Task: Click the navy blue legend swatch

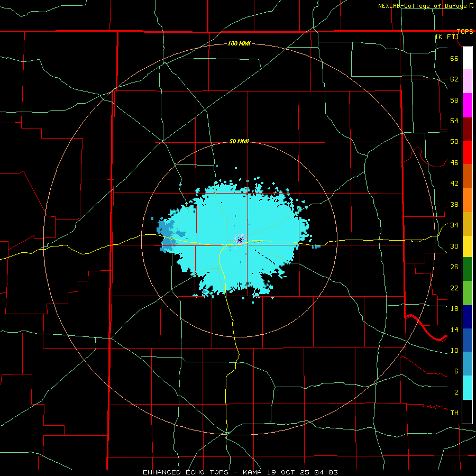Action: (x=467, y=317)
